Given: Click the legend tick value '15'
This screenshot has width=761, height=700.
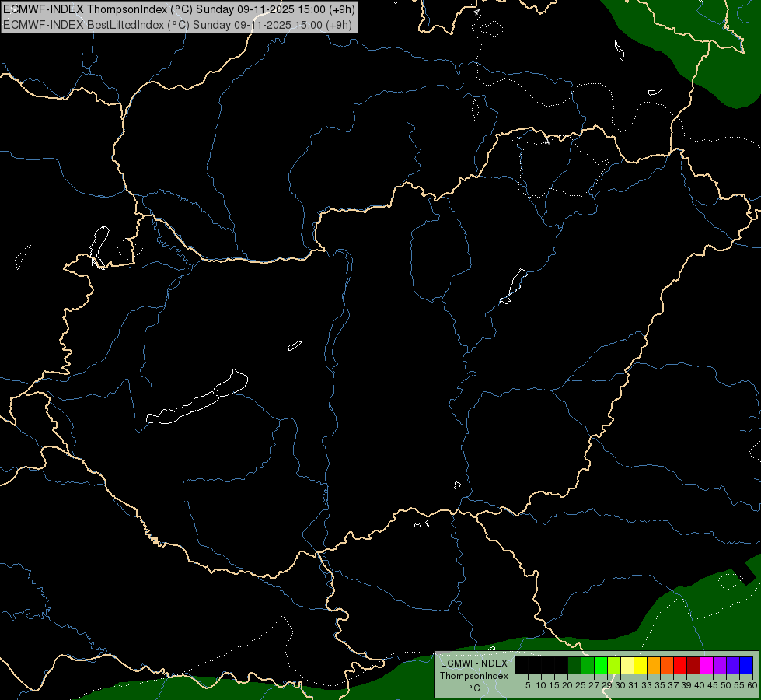Looking at the screenshot, I should [554, 685].
